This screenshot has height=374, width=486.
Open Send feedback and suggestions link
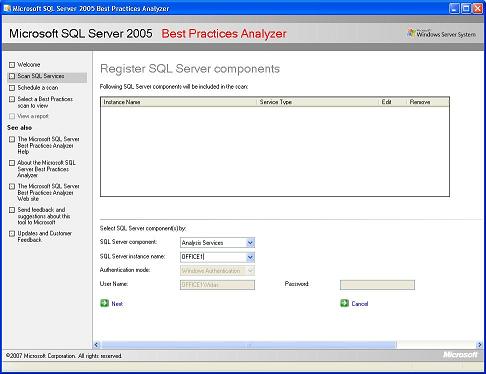[x=44, y=216]
